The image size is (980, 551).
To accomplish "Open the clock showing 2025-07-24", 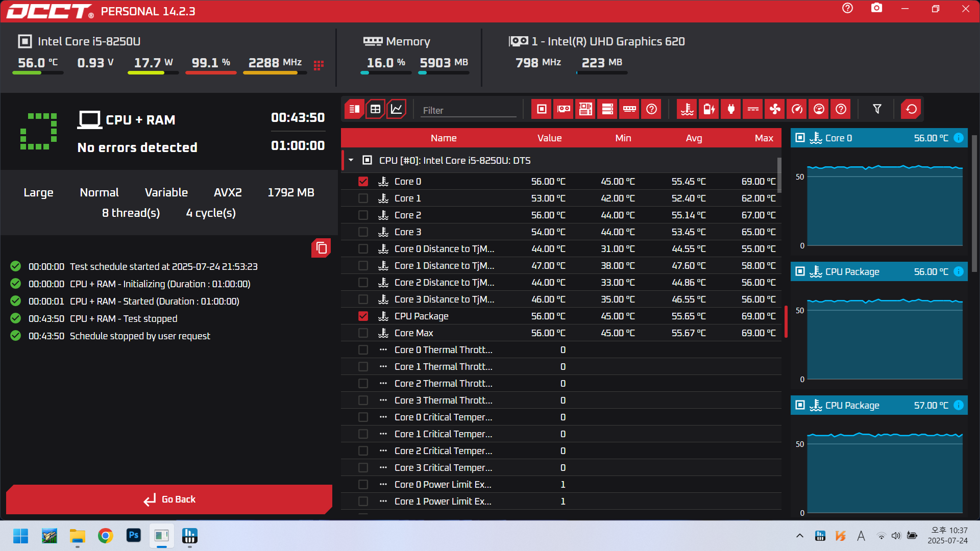I will coord(948,536).
